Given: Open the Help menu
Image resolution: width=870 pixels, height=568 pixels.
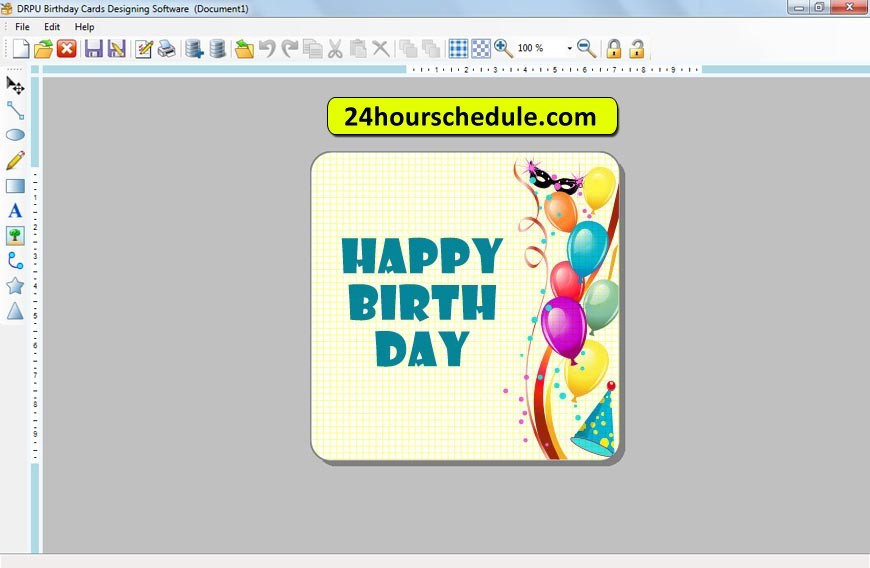Looking at the screenshot, I should point(84,27).
